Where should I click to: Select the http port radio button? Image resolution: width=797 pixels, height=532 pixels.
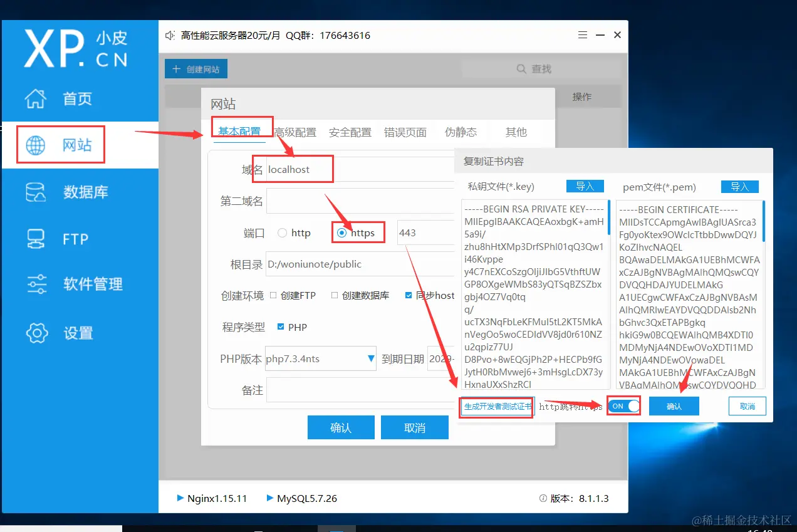click(282, 233)
